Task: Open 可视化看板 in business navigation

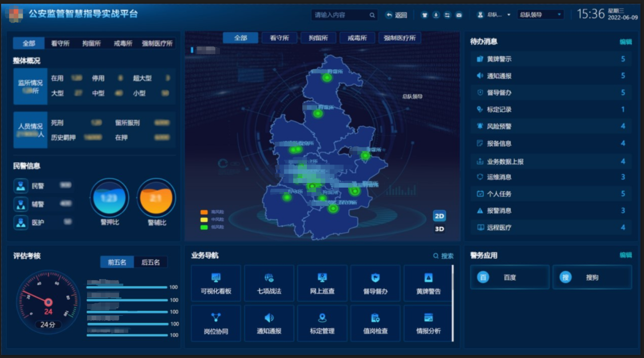Action: coord(216,284)
